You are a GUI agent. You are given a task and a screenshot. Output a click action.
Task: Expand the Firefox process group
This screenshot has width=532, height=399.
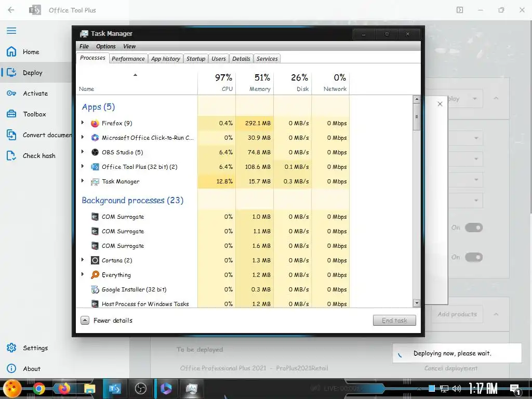pos(83,123)
